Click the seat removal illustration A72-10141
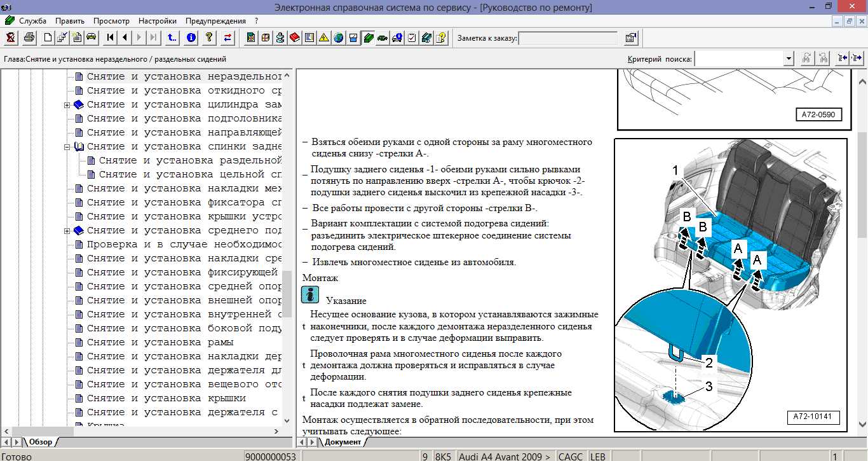 pyautogui.click(x=730, y=285)
